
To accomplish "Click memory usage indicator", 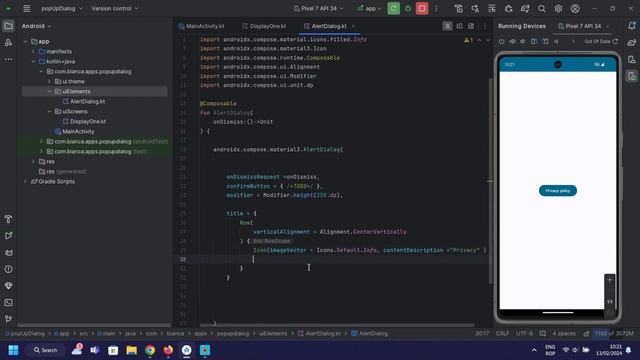I will click(614, 333).
